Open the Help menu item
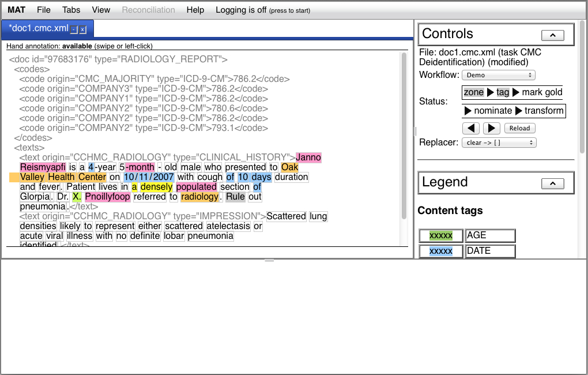 tap(195, 10)
